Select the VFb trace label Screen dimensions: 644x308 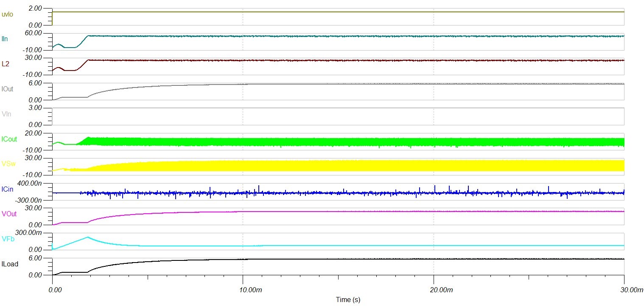7,239
